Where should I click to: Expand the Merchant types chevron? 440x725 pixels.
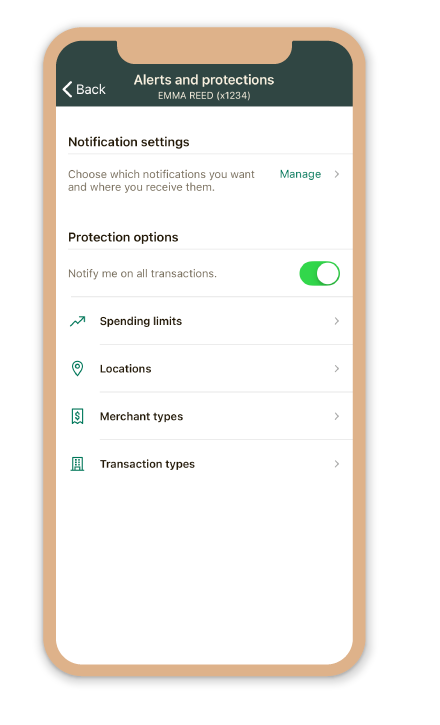(337, 416)
